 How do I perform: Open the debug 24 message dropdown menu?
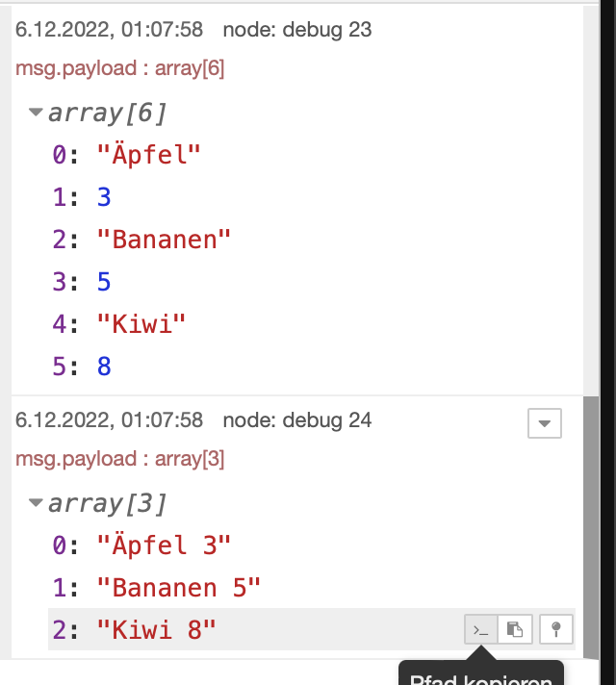pyautogui.click(x=545, y=422)
